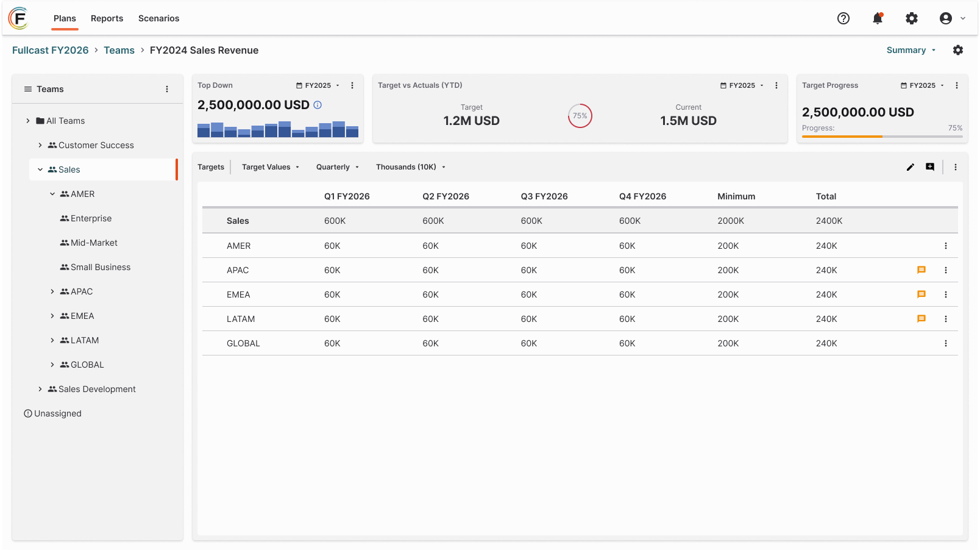This screenshot has width=980, height=550.
Task: Open settings gear in top bar
Action: 912,18
